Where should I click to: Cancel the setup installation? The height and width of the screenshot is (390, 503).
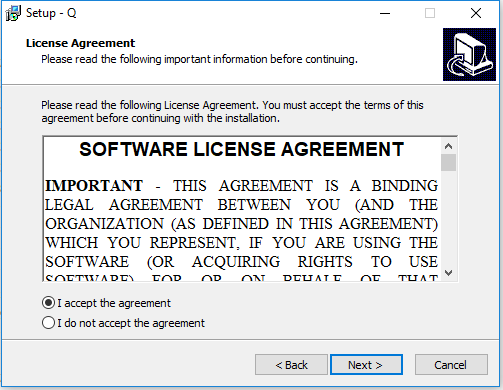[451, 365]
